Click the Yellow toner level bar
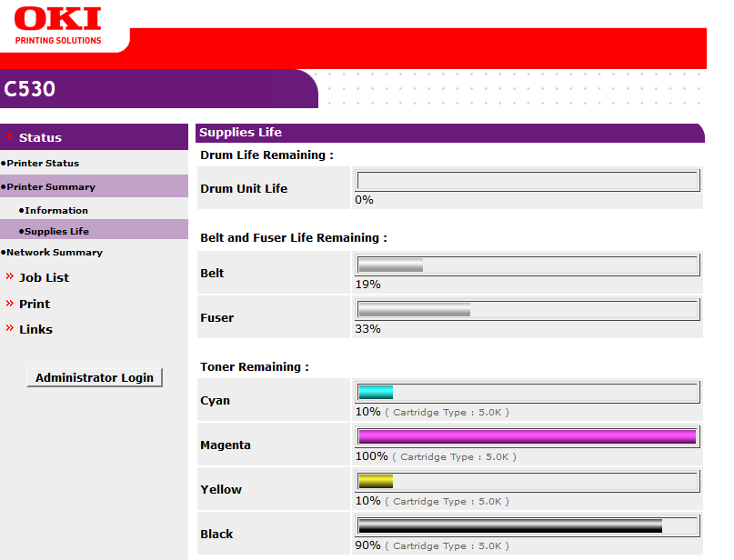Viewport: 734px width, 560px height. coord(528,482)
